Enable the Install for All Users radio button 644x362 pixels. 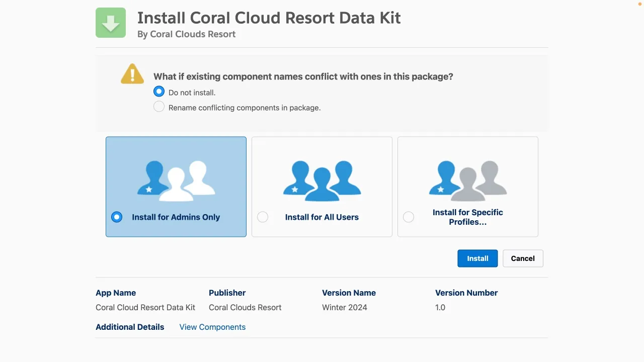coord(263,217)
